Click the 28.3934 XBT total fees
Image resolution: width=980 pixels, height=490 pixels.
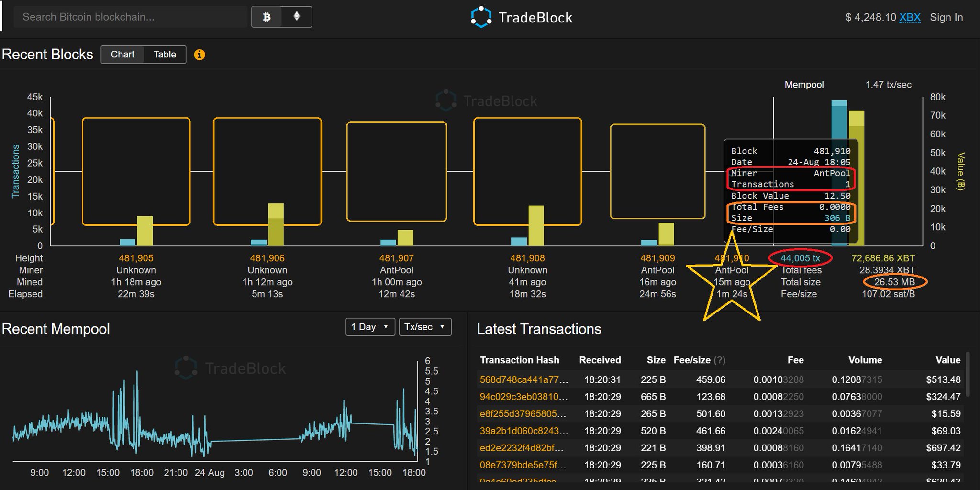click(887, 270)
